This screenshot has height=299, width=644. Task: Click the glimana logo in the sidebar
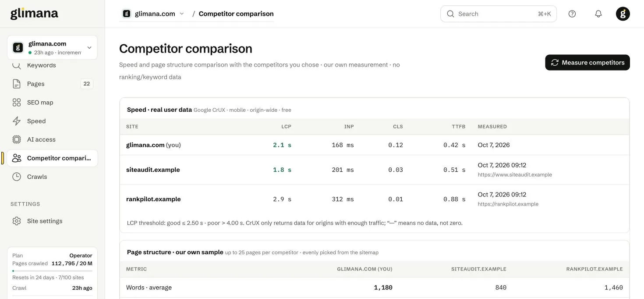(34, 14)
